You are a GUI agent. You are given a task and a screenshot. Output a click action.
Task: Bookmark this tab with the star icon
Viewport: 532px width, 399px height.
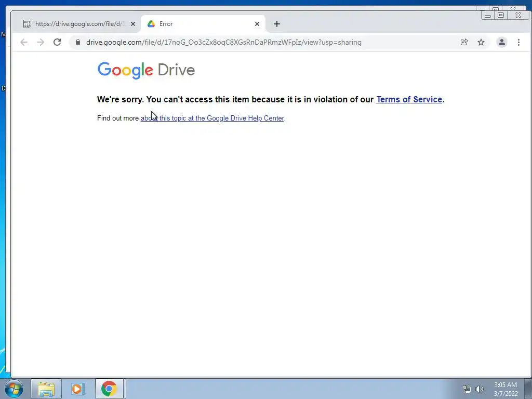click(481, 42)
